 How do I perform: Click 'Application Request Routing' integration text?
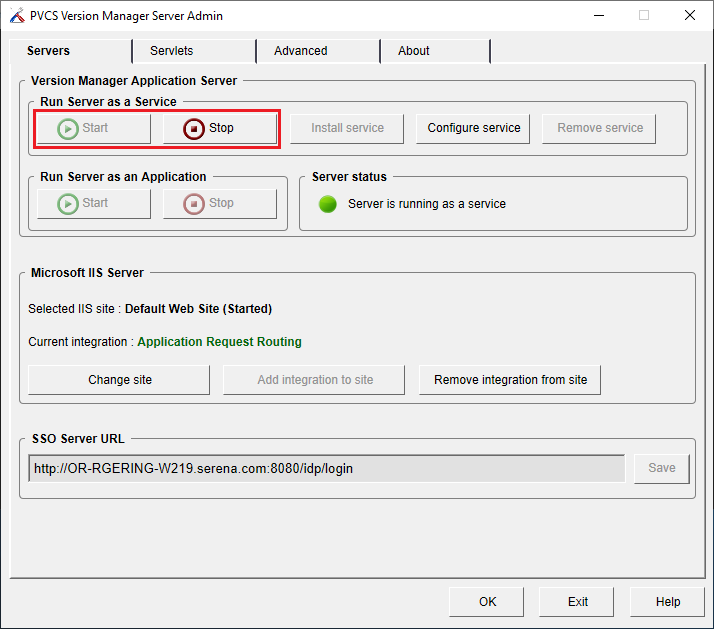[219, 342]
